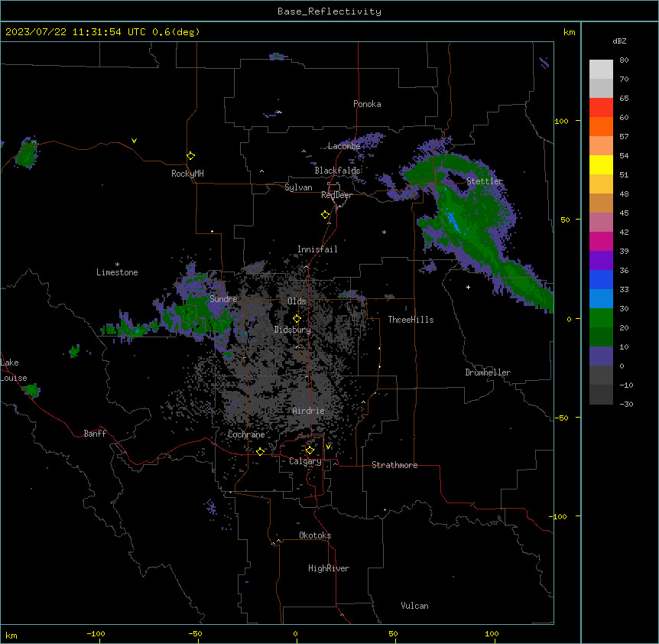659x644 pixels.
Task: Select the red swatch in the dBZ legend
Action: (x=601, y=108)
